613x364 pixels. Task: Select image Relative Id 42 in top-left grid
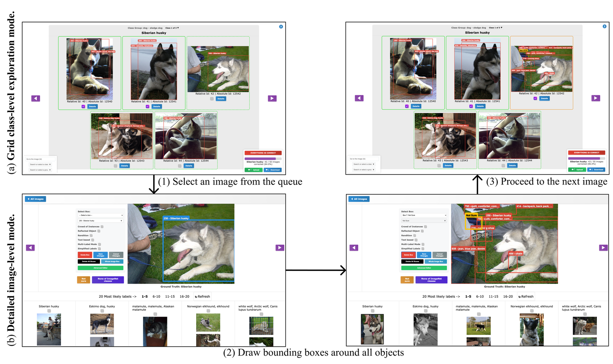[218, 69]
